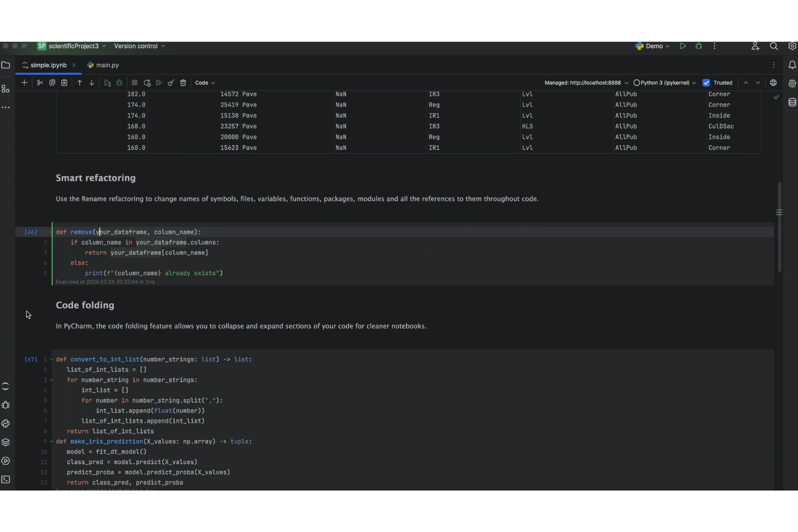Debug Demo configuration bug icon in title bar
The height and width of the screenshot is (532, 798).
pyautogui.click(x=699, y=46)
